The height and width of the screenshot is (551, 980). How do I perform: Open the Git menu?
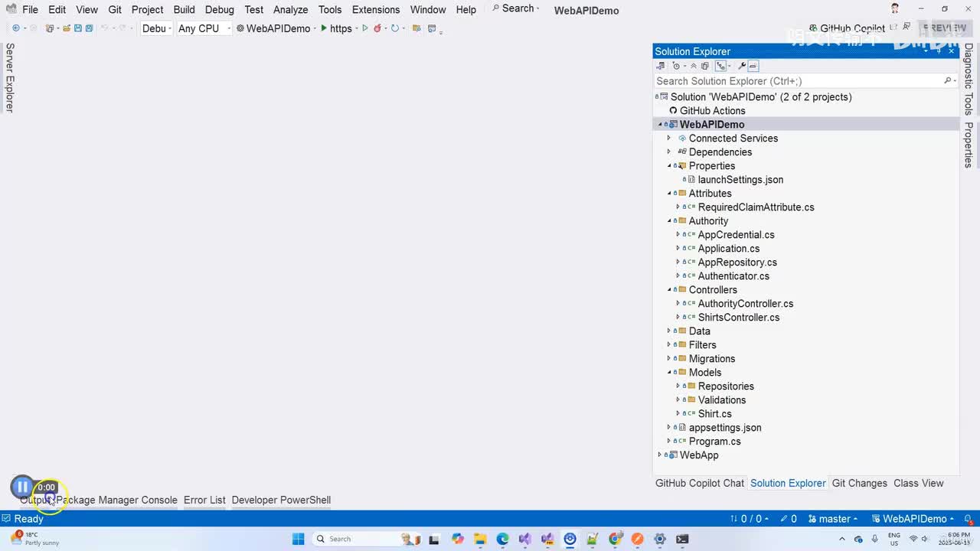(x=115, y=10)
